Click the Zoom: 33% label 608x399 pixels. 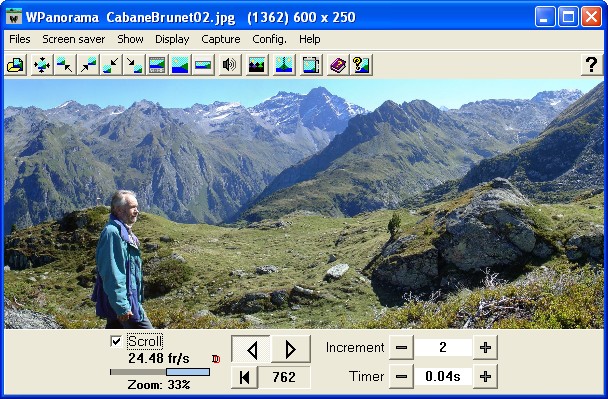pos(159,385)
